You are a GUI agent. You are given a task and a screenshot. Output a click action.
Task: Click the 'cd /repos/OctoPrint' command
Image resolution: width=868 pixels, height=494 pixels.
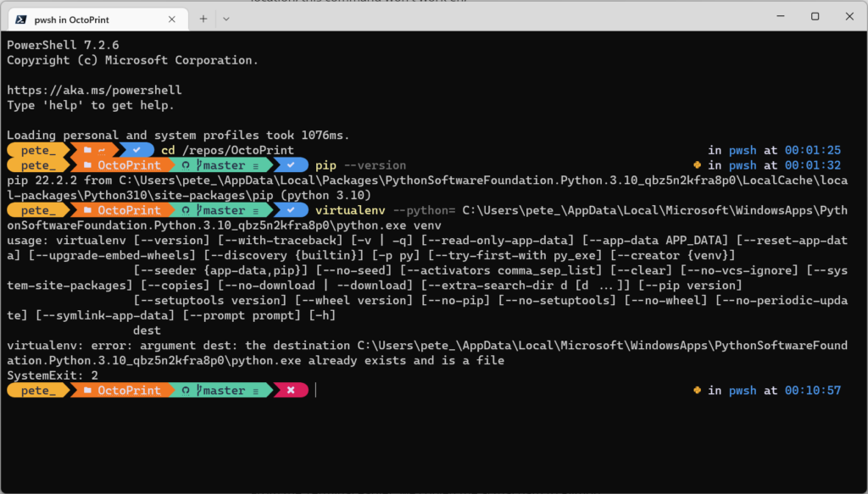(x=227, y=150)
